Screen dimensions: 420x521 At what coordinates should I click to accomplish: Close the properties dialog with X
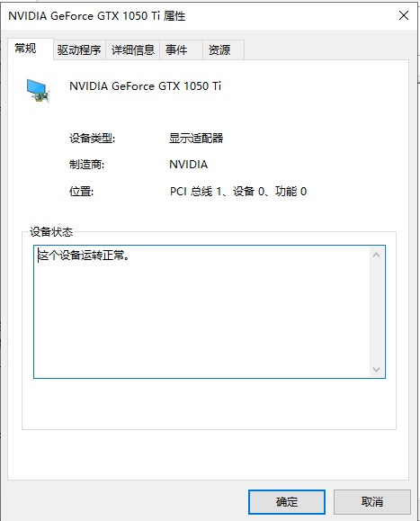(404, 15)
